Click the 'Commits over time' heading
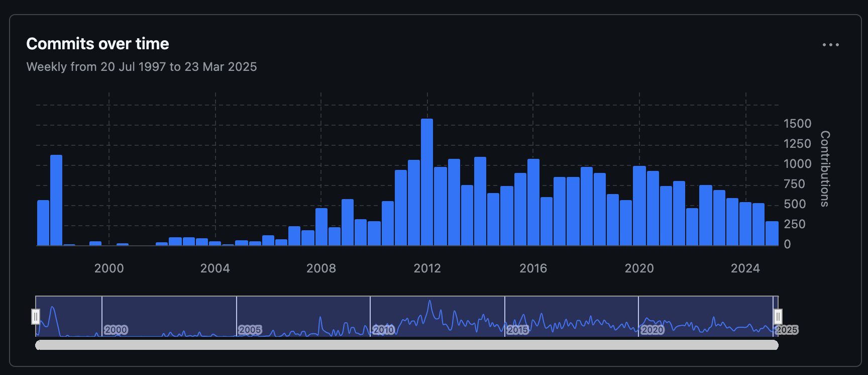This screenshot has width=868, height=375. click(97, 44)
